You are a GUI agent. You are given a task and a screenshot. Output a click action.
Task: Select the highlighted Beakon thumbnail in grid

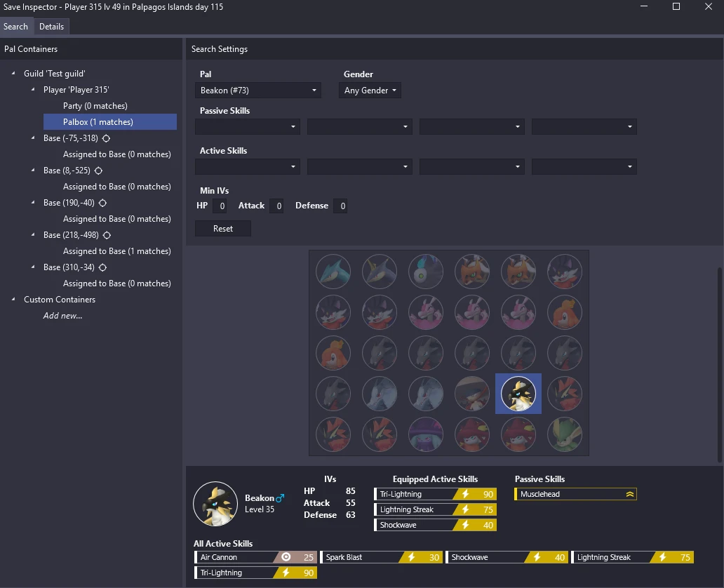(x=518, y=394)
